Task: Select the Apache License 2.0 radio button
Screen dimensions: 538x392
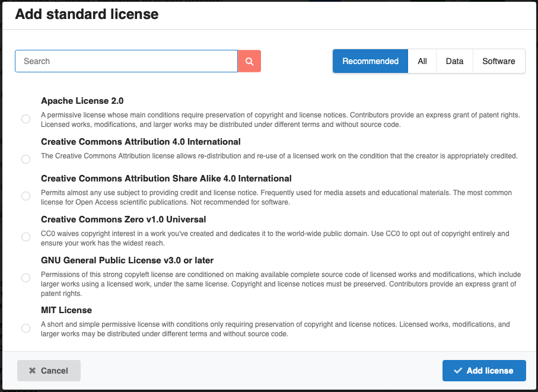Action: coord(26,119)
